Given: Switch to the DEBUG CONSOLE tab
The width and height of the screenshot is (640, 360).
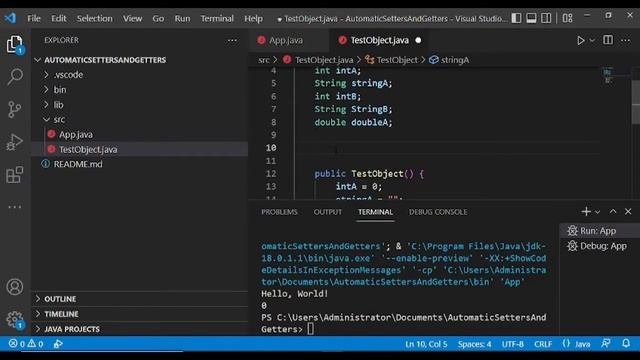Looking at the screenshot, I should pos(438,212).
